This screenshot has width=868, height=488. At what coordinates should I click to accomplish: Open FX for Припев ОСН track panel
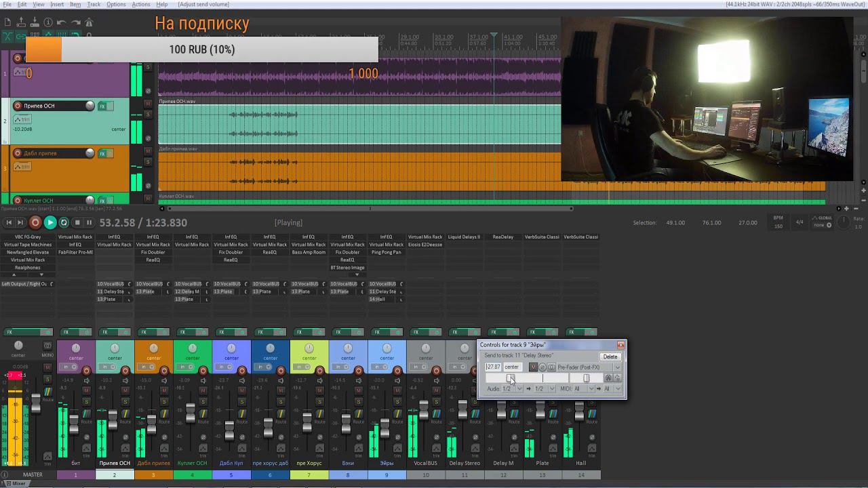(102, 106)
